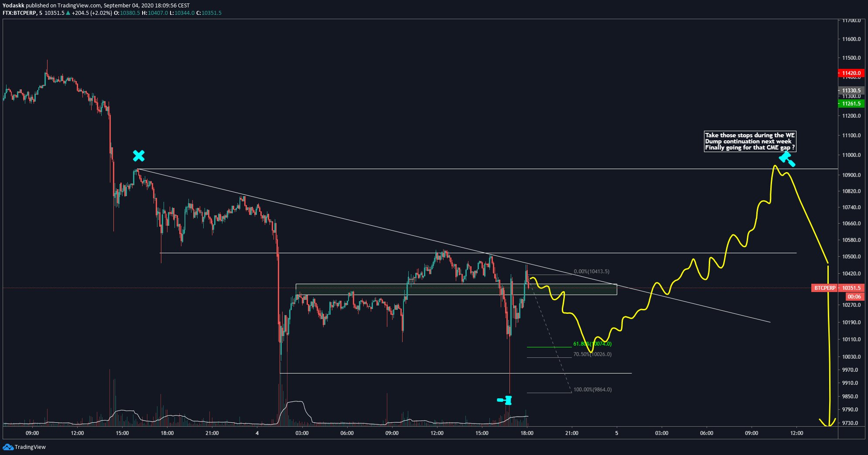Click the 00:06 candle countdown label
Viewport: 868px width, 455px height.
854,297
